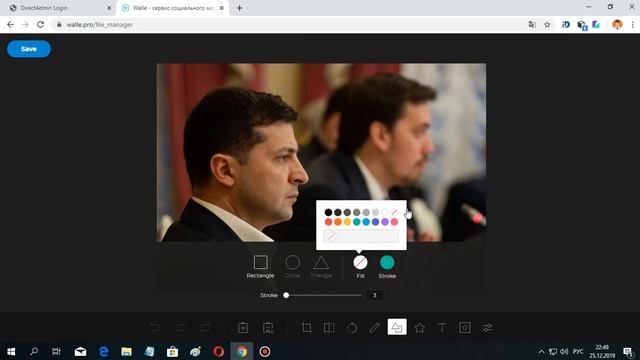Reload the current page
640x360 pixels.
click(40, 24)
